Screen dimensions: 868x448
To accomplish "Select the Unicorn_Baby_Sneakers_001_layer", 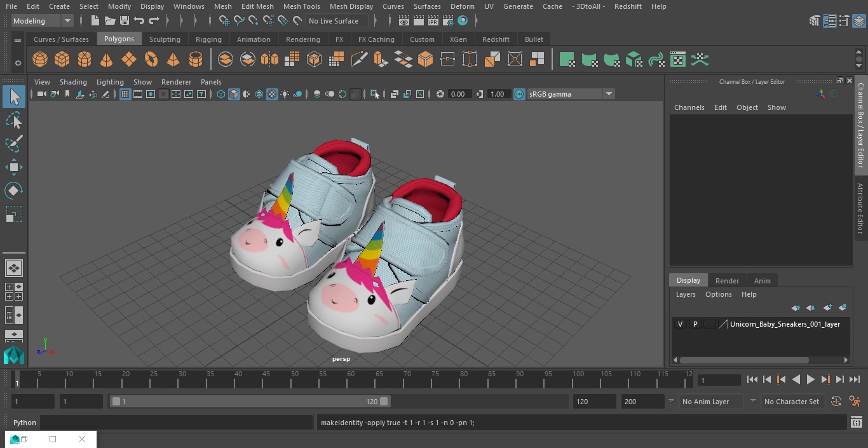I will (785, 324).
